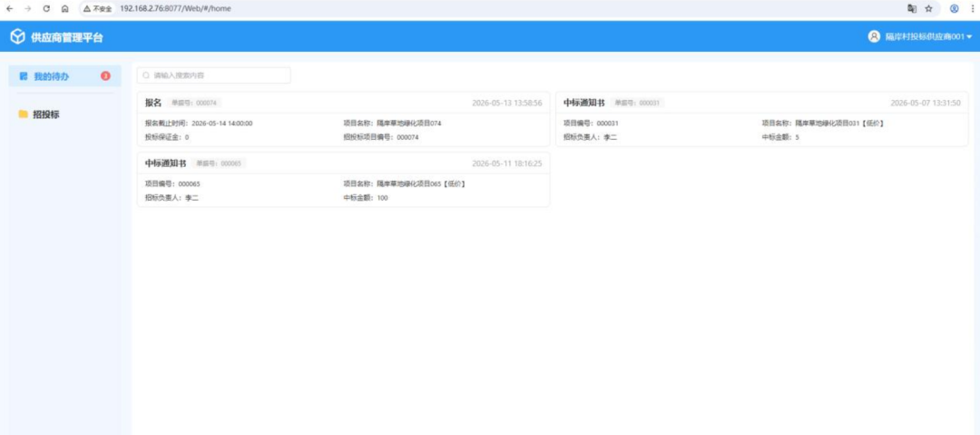Image resolution: width=980 pixels, height=435 pixels.
Task: Open the browser three-dot menu
Action: click(972, 9)
